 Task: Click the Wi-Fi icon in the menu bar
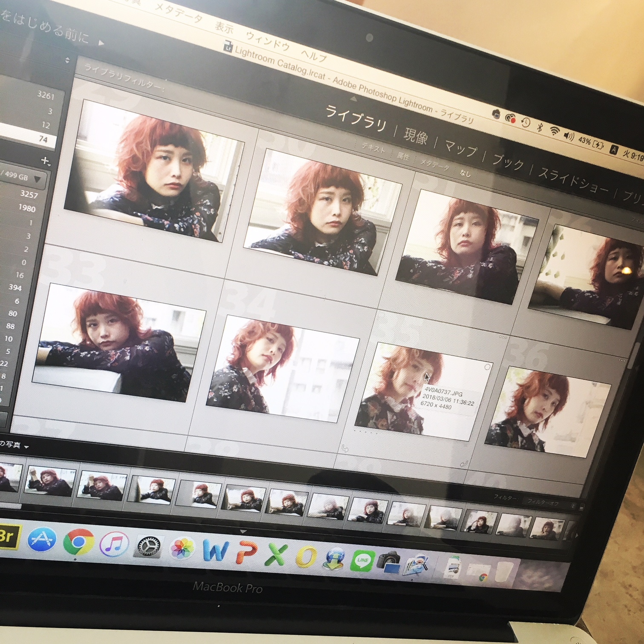pos(554,131)
